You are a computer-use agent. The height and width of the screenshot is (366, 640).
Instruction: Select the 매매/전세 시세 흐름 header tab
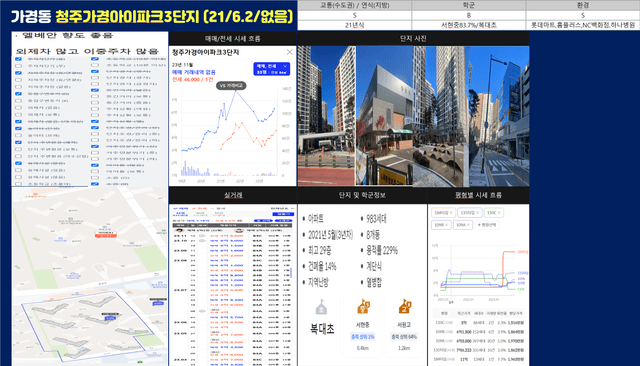click(x=232, y=39)
